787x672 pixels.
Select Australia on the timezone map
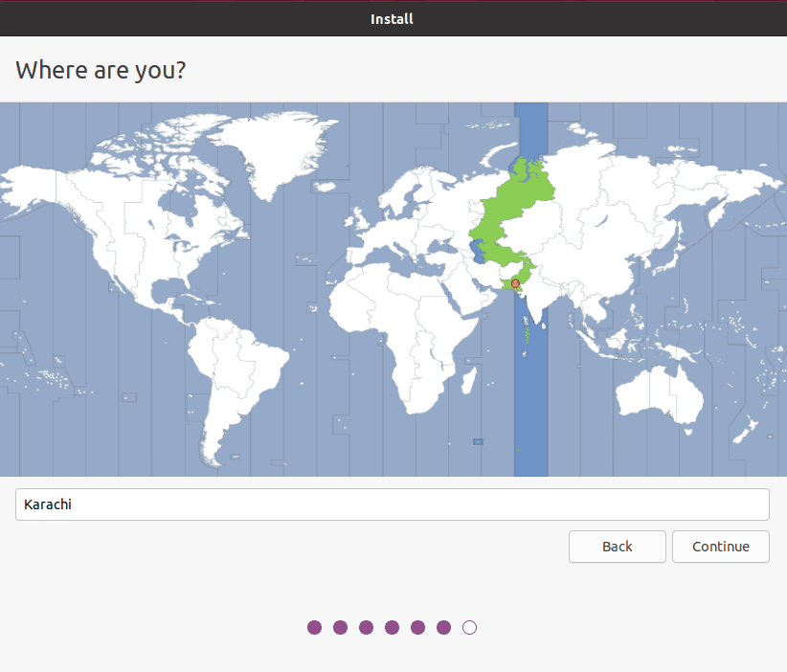pyautogui.click(x=660, y=396)
